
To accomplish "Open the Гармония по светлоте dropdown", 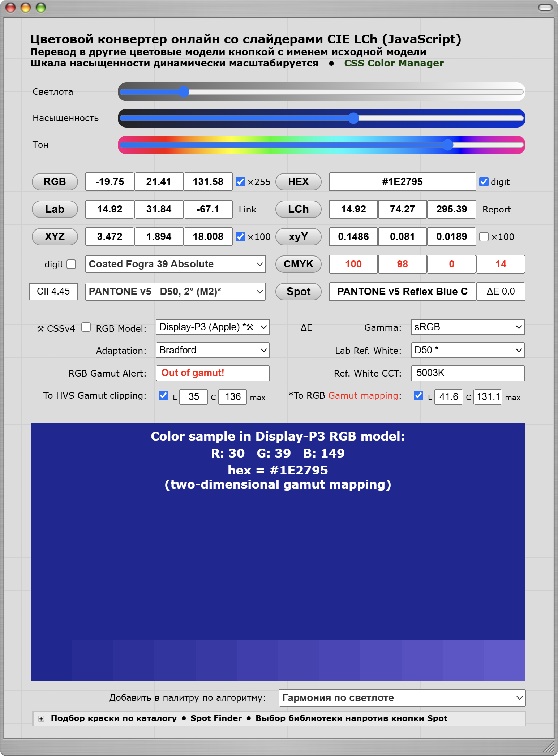I will pos(402,698).
